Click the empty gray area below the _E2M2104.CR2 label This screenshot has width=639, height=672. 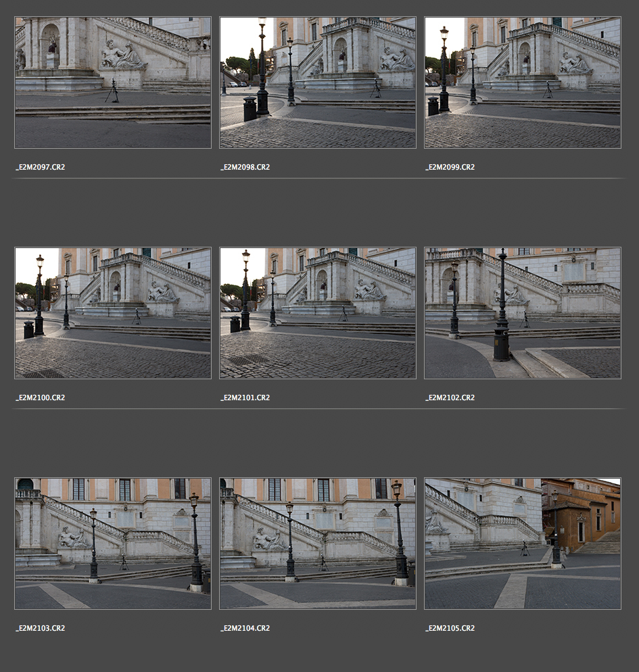[x=318, y=652]
